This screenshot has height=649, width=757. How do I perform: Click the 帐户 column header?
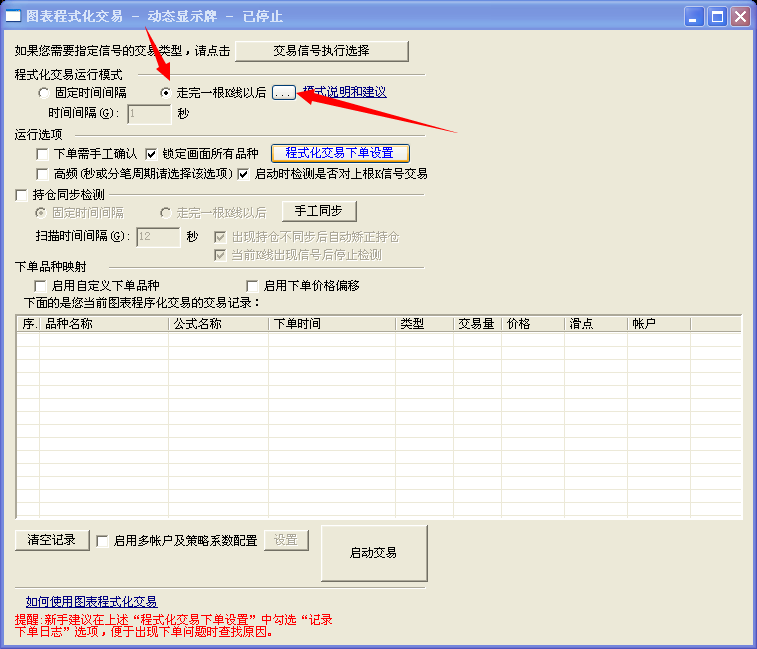(659, 324)
